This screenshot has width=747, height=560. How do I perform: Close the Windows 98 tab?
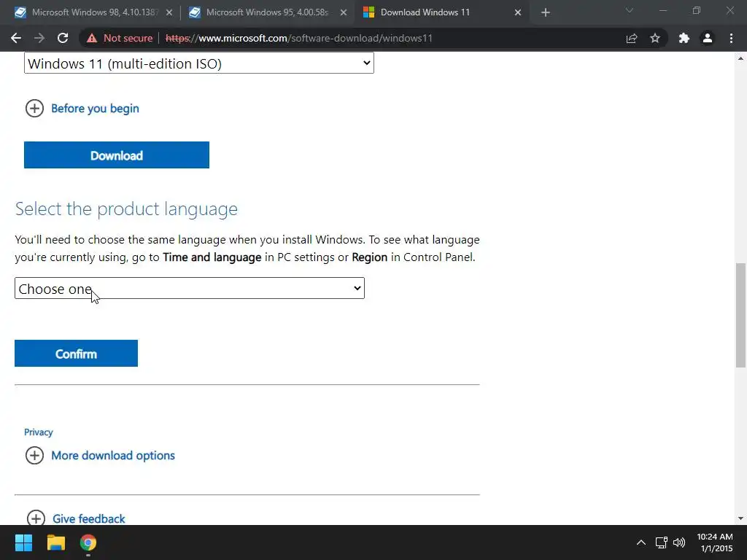pos(169,12)
